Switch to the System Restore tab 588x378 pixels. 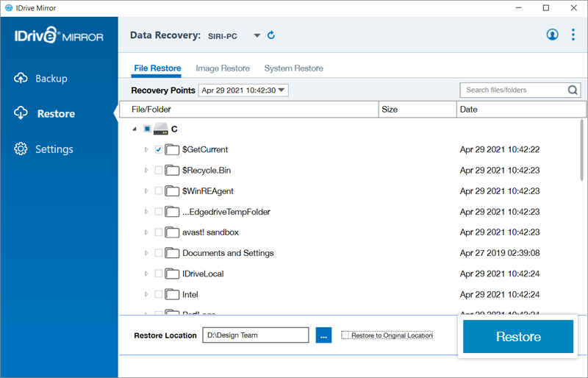click(293, 68)
